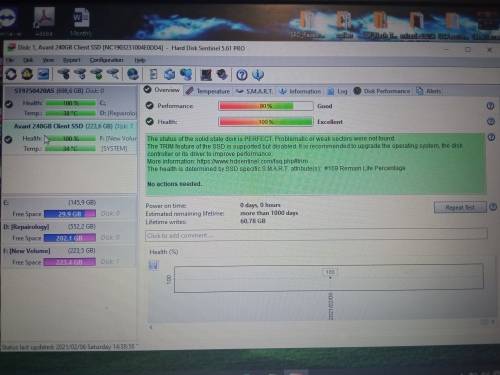Open the hdsentinel.com FAQ link
The width and height of the screenshot is (500, 375).
(x=252, y=161)
